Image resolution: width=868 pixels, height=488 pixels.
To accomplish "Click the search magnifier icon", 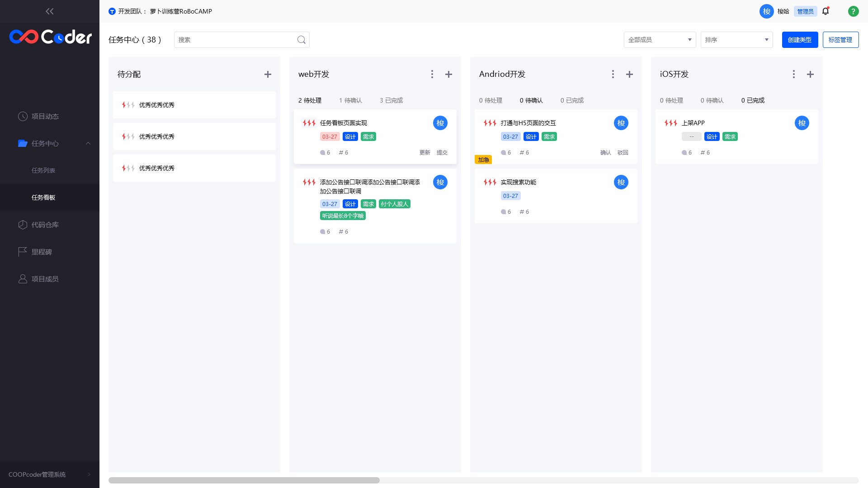I will (302, 40).
